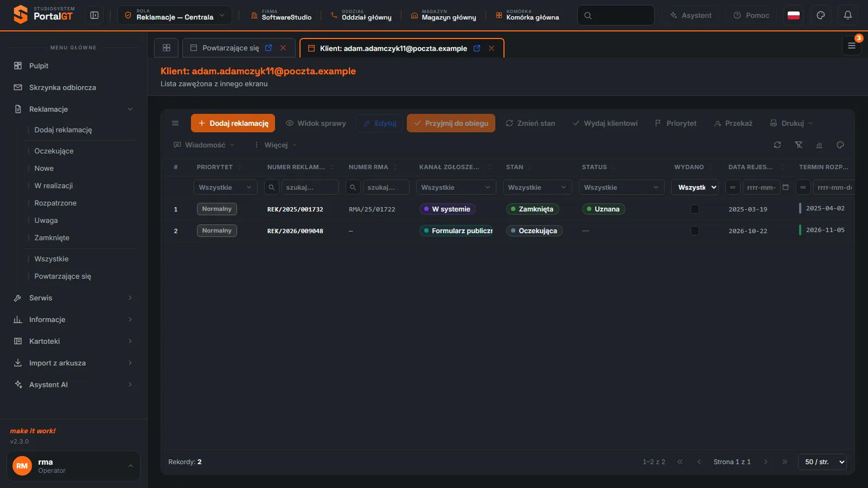
Task: Click the Przyjmij do obiegu button
Action: (x=451, y=123)
